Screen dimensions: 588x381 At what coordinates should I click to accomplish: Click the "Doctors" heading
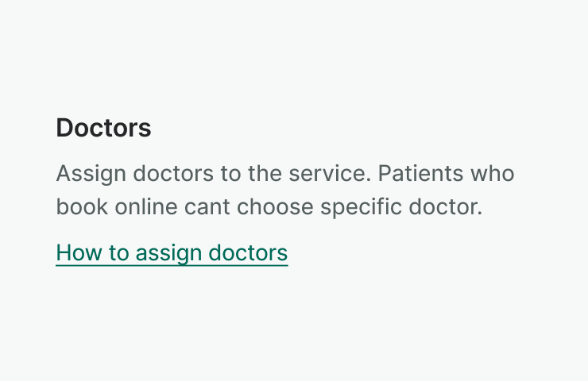click(x=103, y=128)
